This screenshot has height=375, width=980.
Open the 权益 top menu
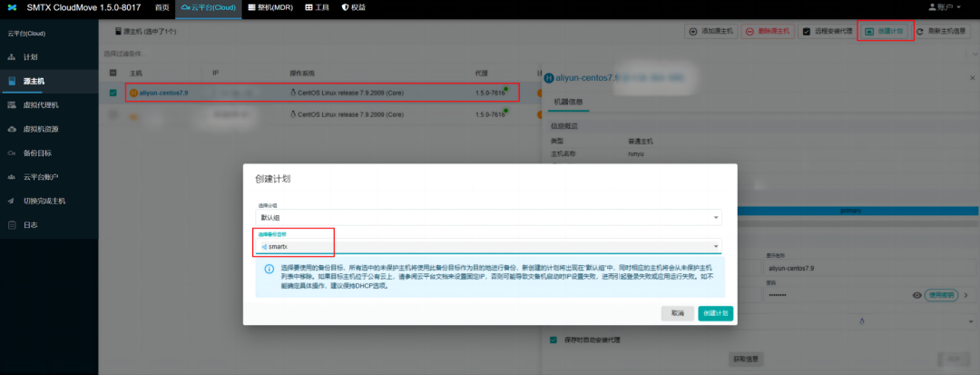pos(354,7)
